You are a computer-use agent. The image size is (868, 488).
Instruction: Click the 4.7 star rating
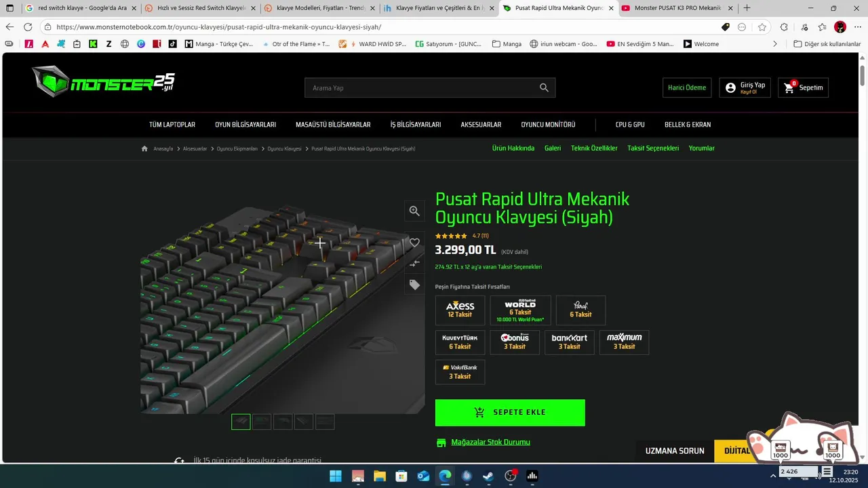click(x=462, y=236)
